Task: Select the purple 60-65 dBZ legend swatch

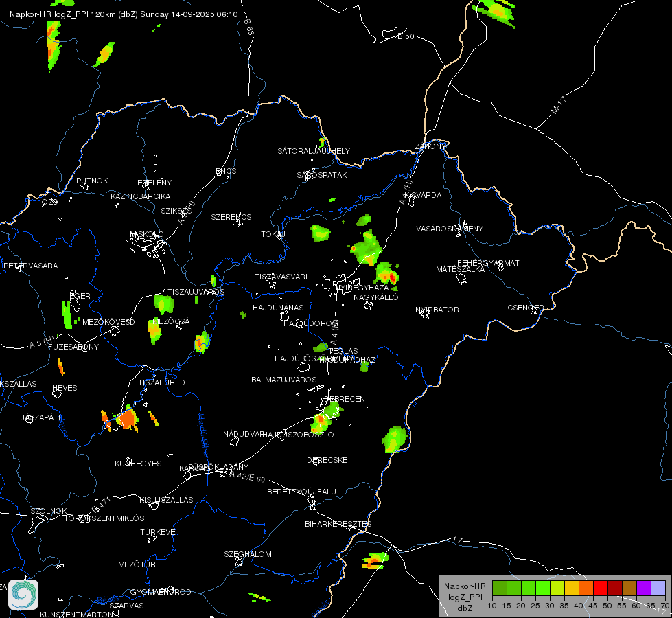Action: pos(644,588)
